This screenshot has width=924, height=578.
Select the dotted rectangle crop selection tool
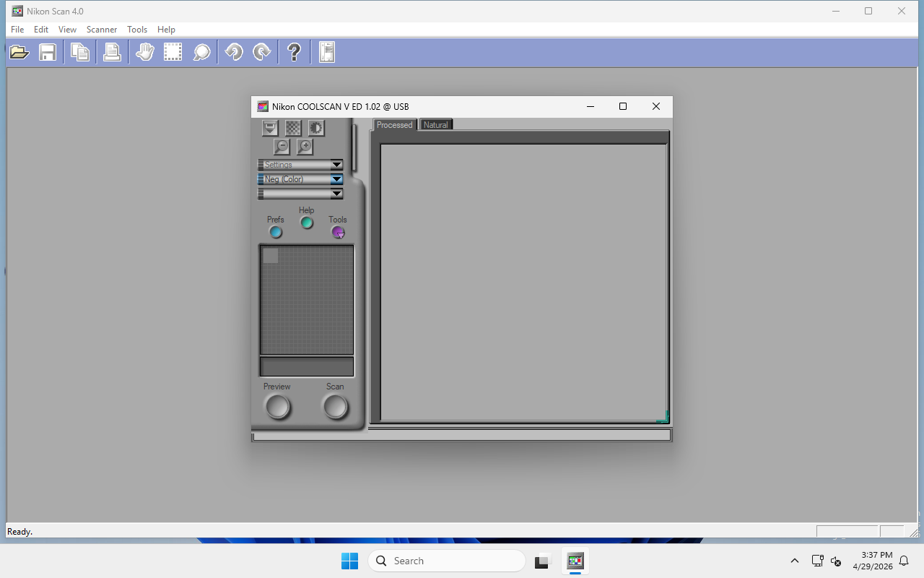[x=173, y=52]
